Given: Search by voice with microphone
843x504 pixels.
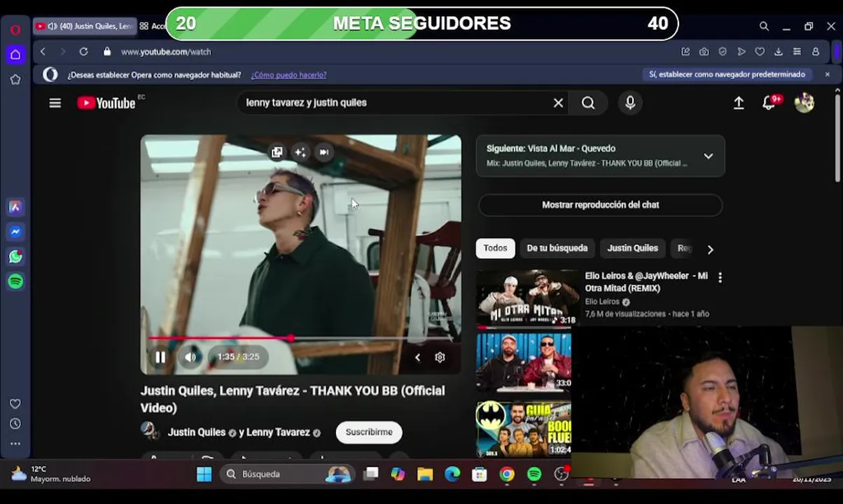Looking at the screenshot, I should (630, 103).
